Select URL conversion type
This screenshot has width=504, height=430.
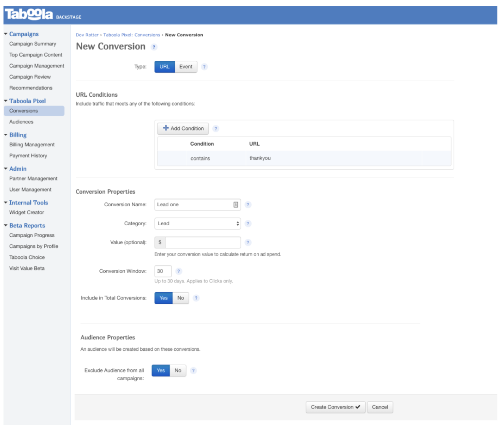164,67
